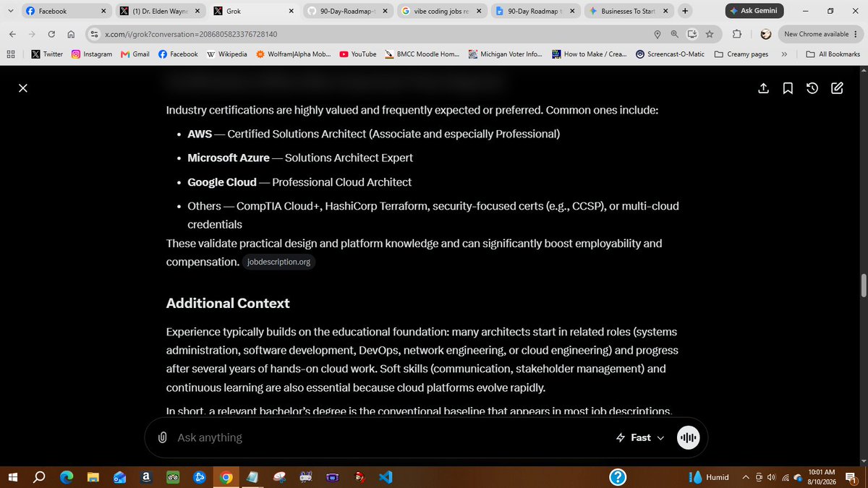The width and height of the screenshot is (868, 488).
Task: Show more bookmarks with the chevron
Action: pos(784,54)
